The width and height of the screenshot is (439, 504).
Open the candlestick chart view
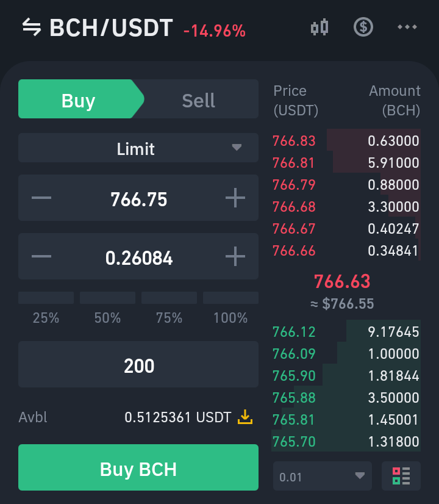319,27
